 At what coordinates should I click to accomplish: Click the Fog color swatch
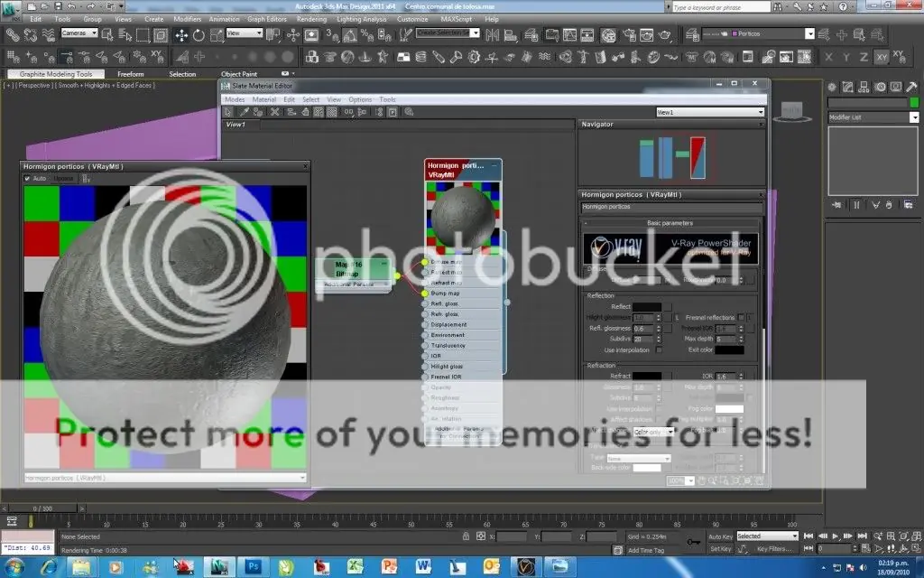[729, 409]
